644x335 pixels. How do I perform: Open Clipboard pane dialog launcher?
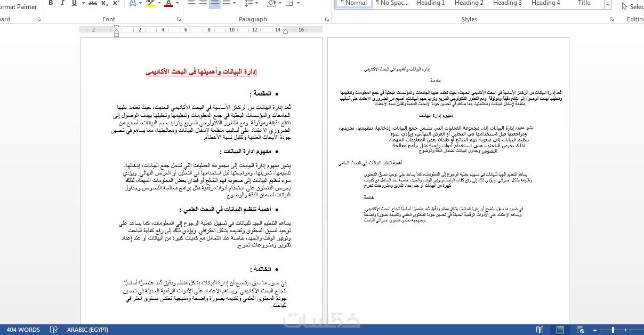38,20
